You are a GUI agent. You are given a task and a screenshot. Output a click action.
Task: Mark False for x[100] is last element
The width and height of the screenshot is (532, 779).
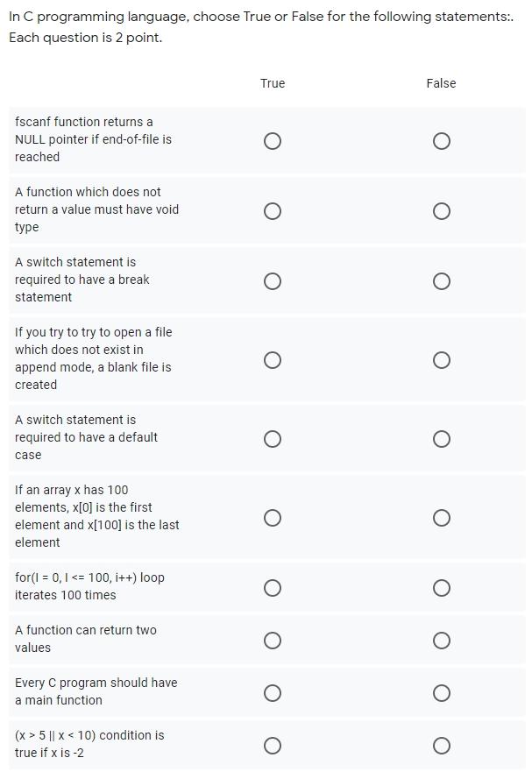tap(441, 518)
